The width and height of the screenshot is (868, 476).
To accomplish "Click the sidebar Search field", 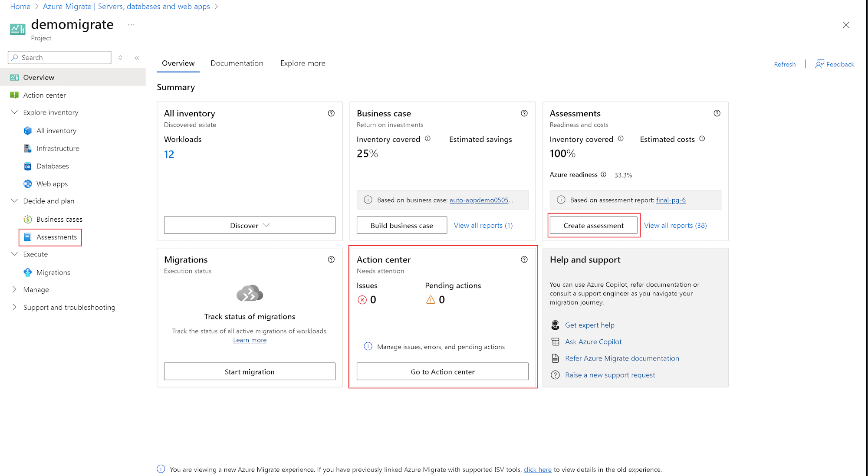I will (63, 58).
